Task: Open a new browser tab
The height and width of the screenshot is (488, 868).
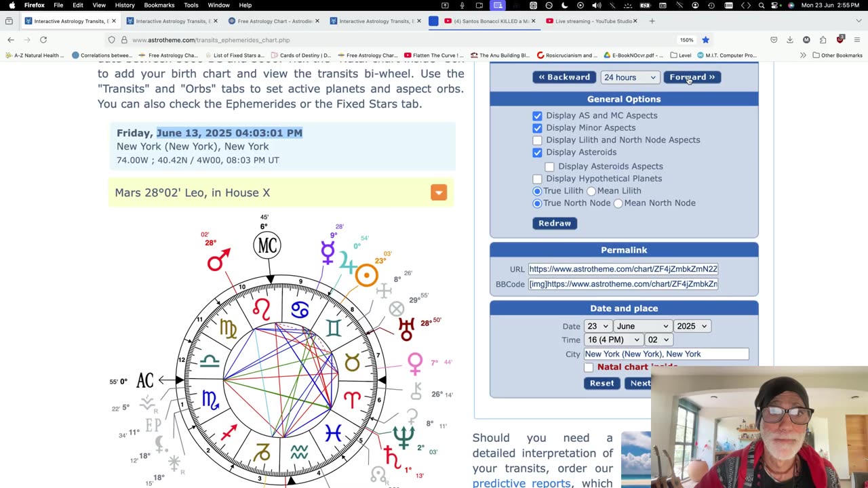Action: pos(652,21)
